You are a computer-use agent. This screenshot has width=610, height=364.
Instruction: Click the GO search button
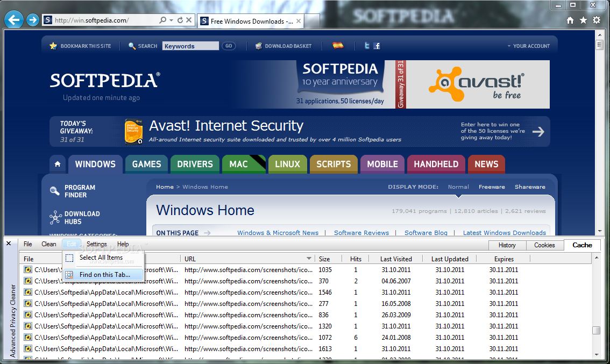coord(229,46)
